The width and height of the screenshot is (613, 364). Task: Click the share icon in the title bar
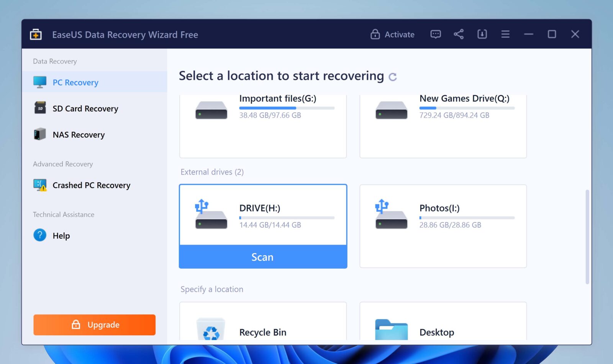459,34
